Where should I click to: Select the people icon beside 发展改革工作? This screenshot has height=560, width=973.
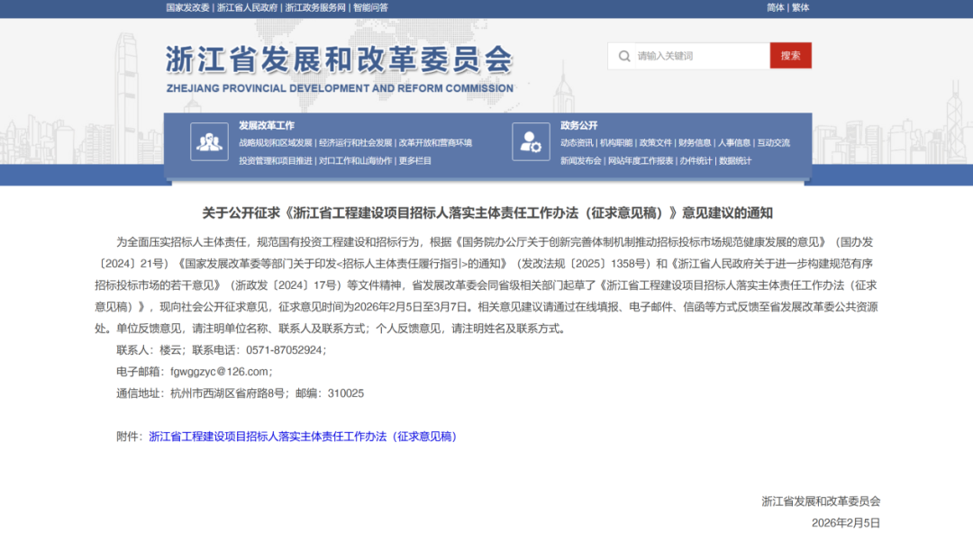pos(209,140)
